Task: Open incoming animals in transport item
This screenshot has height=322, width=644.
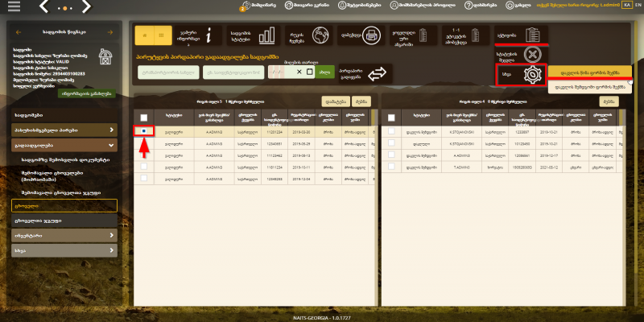Action: point(52,176)
